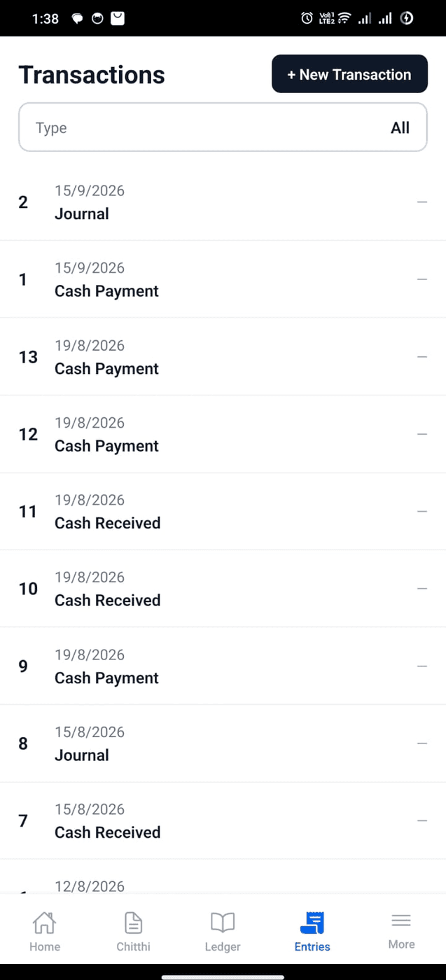Open the Home tab icon

pyautogui.click(x=44, y=923)
